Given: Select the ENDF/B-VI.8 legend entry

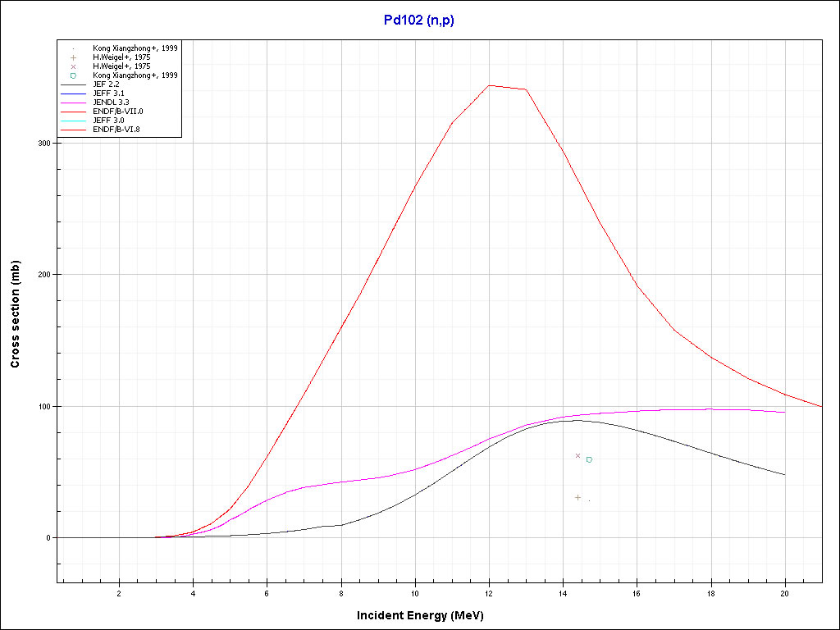Looking at the screenshot, I should click(x=116, y=130).
